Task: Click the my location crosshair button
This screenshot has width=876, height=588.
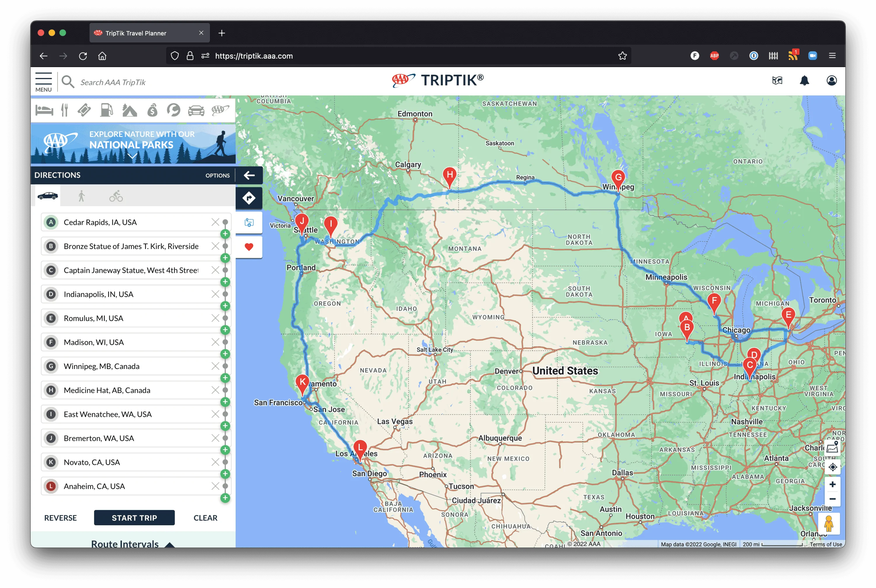Action: [832, 467]
